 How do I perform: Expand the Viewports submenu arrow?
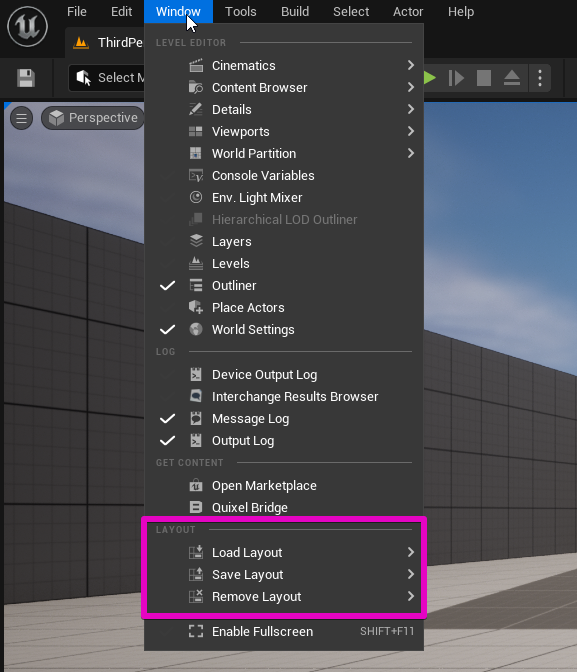411,131
